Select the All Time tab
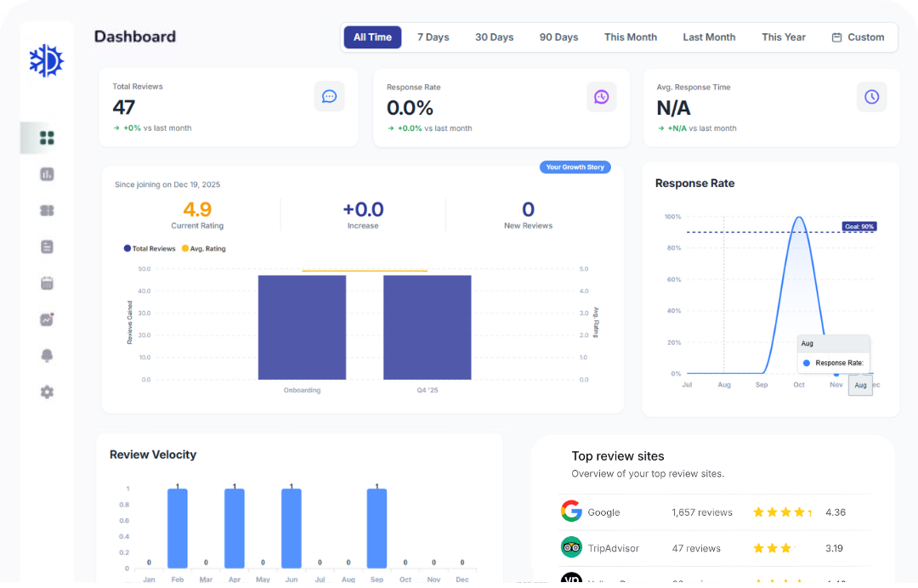 tap(372, 37)
